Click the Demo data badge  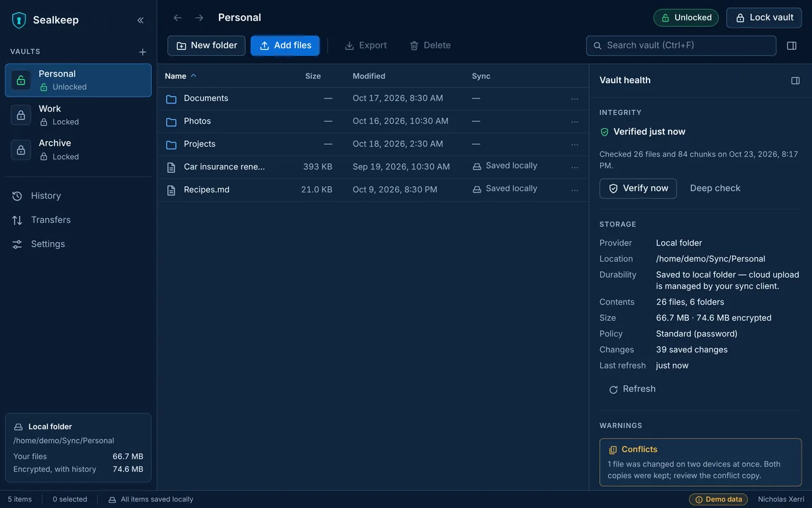pos(719,500)
